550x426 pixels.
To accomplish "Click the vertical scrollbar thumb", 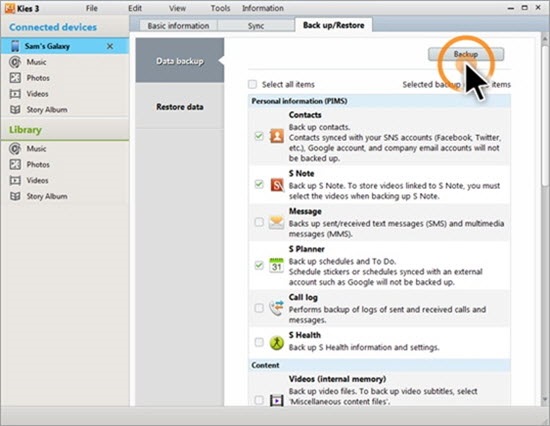I will pos(544,116).
